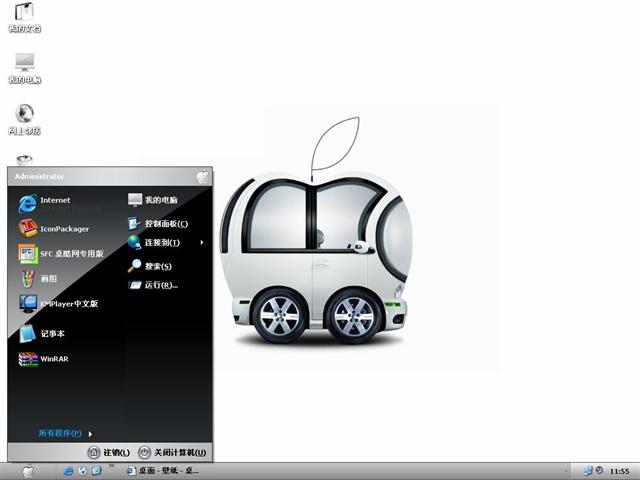Image resolution: width=640 pixels, height=480 pixels.
Task: Click the 关闭计算机(U) shut down button
Action: pyautogui.click(x=172, y=452)
